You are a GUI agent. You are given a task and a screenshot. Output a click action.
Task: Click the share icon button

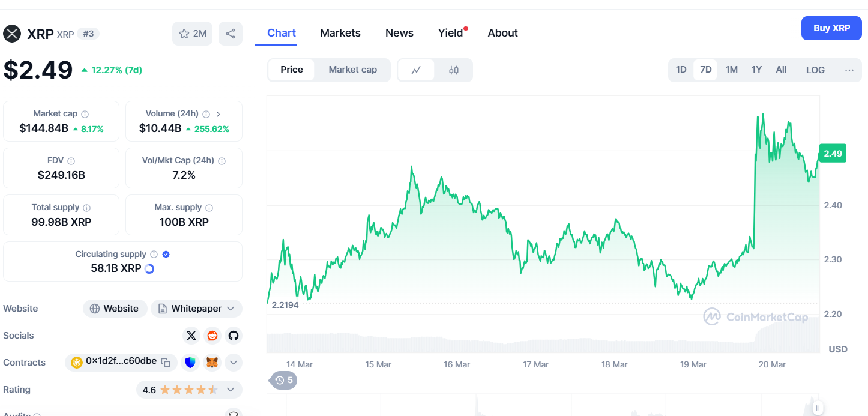(231, 34)
